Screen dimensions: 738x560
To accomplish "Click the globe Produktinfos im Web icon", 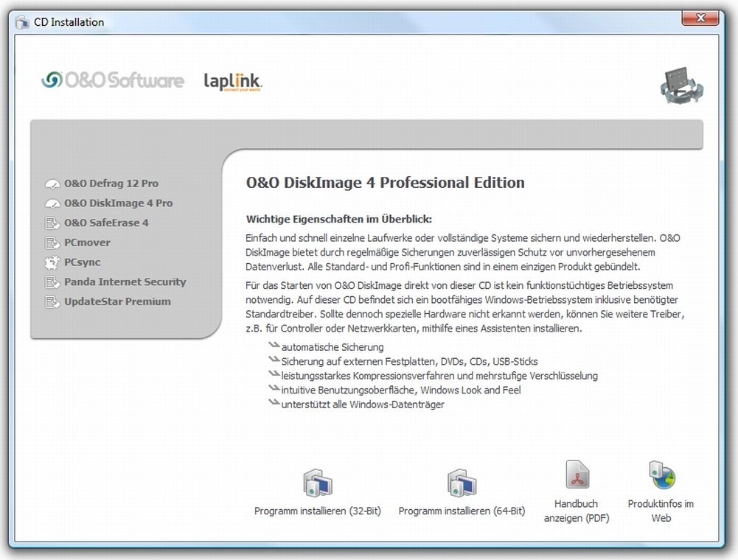I will coord(662,475).
